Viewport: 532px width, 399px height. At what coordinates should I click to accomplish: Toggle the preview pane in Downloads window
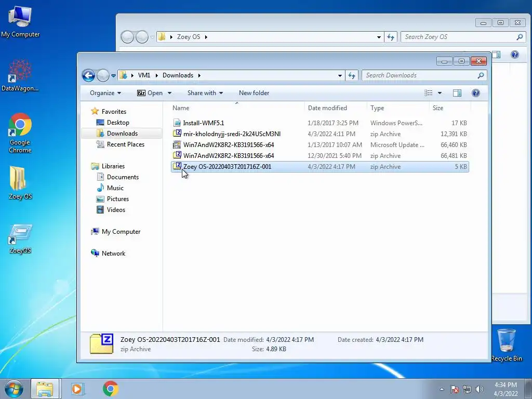tap(457, 93)
